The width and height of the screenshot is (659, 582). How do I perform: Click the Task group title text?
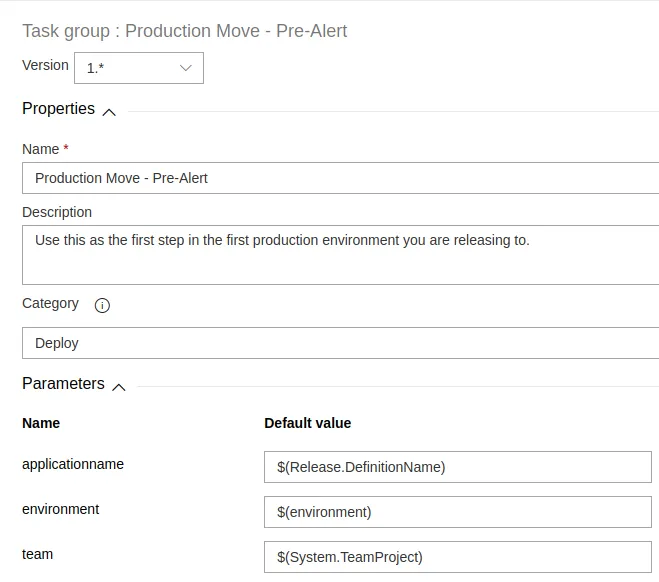[185, 31]
